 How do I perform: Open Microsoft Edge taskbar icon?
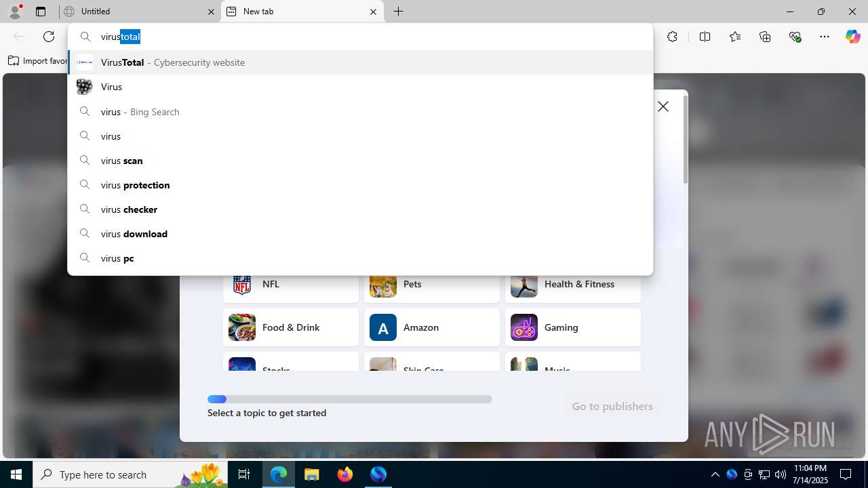279,474
